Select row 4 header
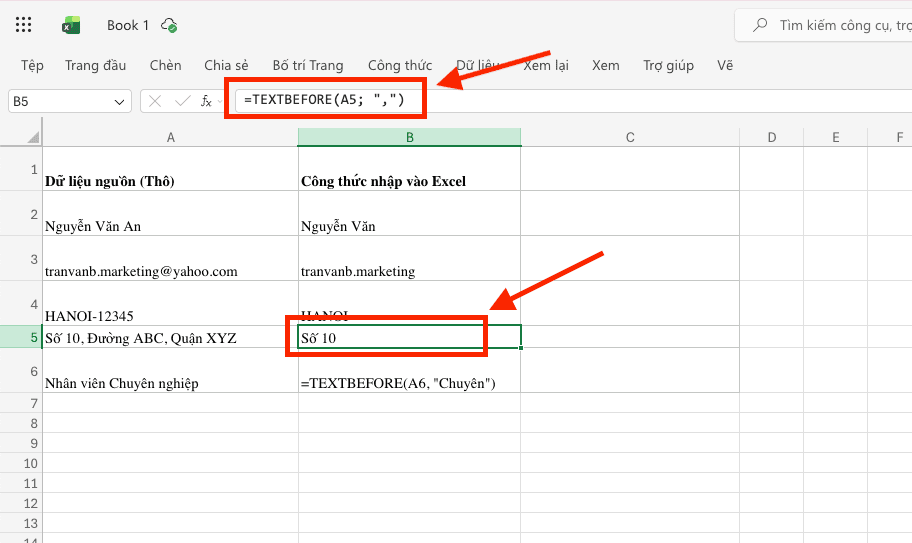912x543 pixels. point(21,303)
